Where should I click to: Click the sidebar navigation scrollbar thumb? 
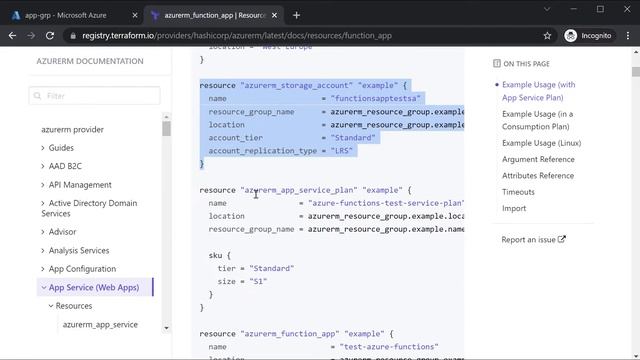click(166, 129)
